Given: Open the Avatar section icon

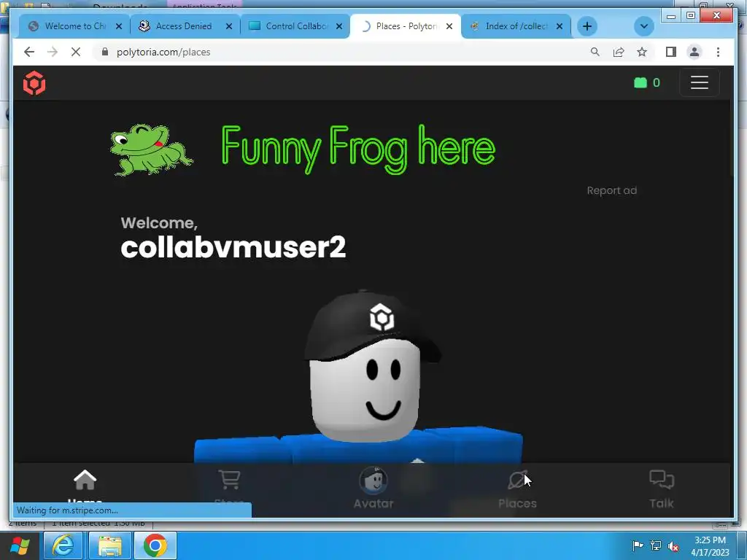Looking at the screenshot, I should (373, 480).
